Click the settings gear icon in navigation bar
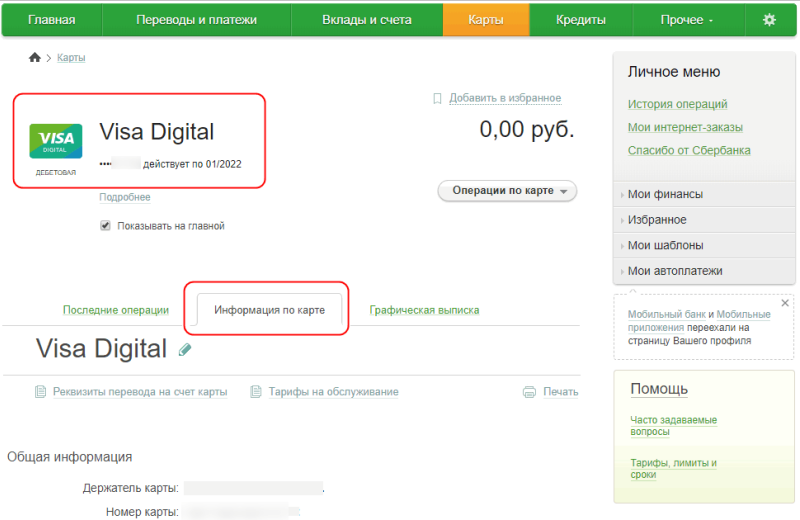This screenshot has width=800, height=520. point(769,20)
